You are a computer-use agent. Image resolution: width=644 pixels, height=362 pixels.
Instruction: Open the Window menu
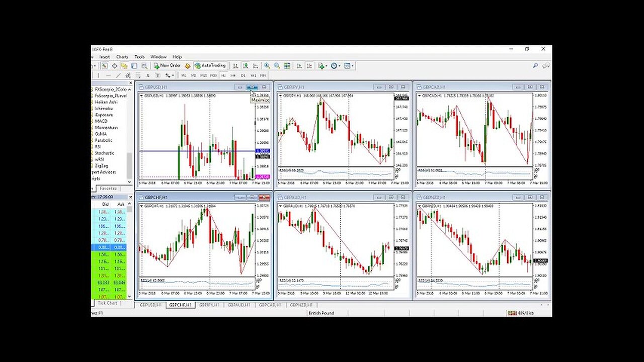pos(158,57)
